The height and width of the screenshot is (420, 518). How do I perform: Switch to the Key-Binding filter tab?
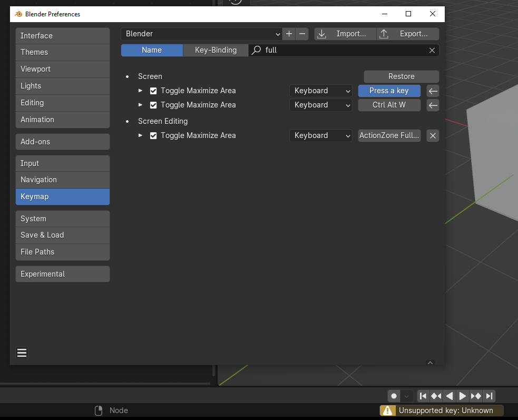click(215, 50)
